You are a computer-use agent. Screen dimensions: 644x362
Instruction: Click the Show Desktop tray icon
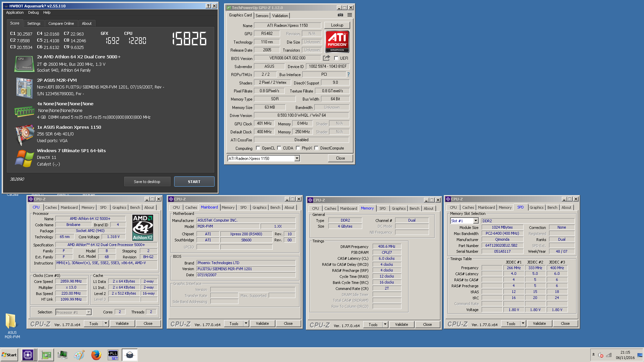[x=640, y=355]
